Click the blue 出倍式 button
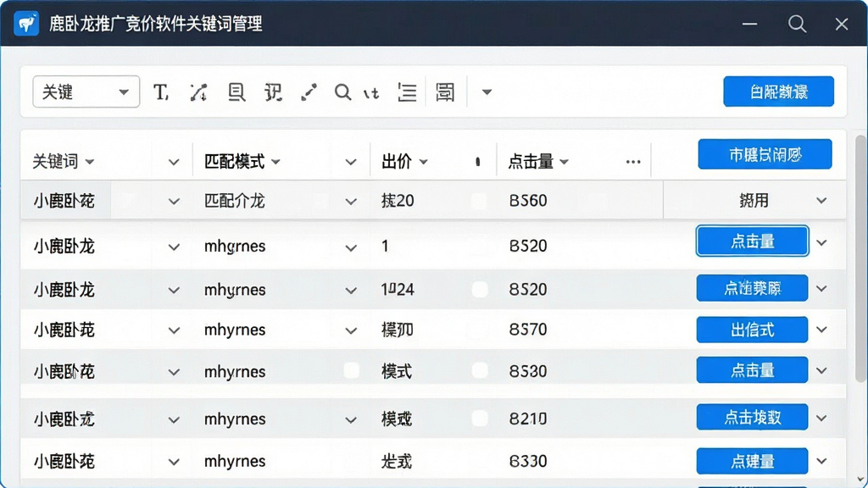 click(x=752, y=330)
